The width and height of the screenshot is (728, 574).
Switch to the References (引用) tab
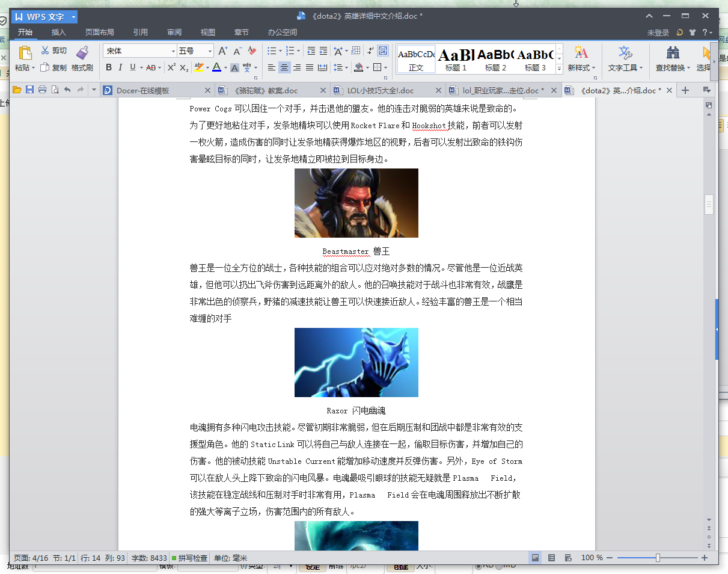(141, 32)
